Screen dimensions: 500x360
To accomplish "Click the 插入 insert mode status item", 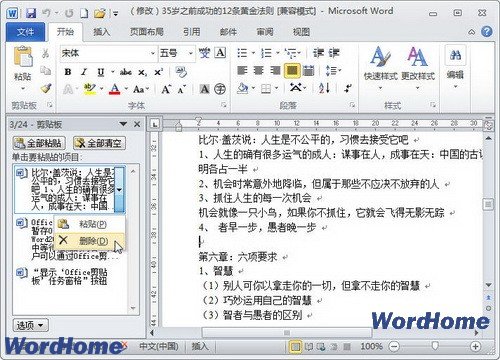I will pos(200,346).
